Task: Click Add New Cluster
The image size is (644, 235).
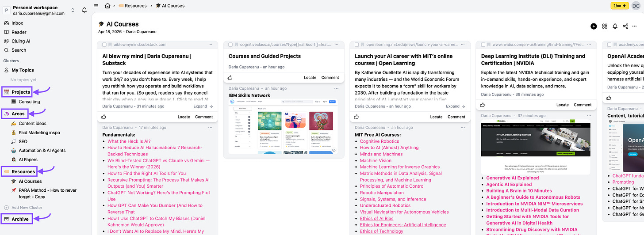Action: point(27,208)
